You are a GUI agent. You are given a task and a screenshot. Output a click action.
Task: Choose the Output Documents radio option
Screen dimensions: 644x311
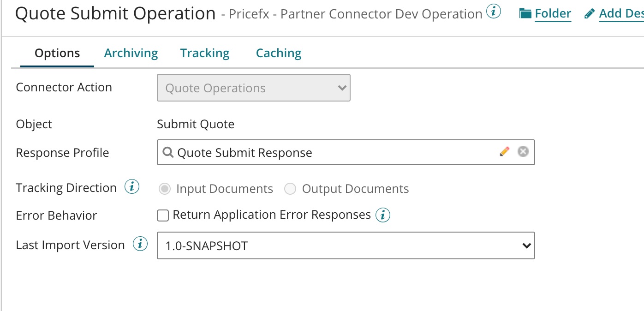click(x=290, y=189)
